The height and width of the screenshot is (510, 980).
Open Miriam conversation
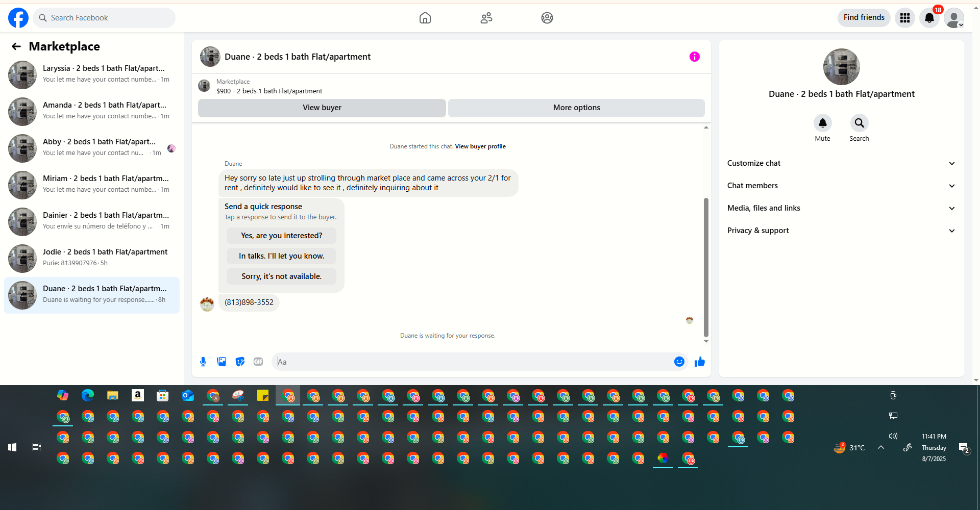92,185
